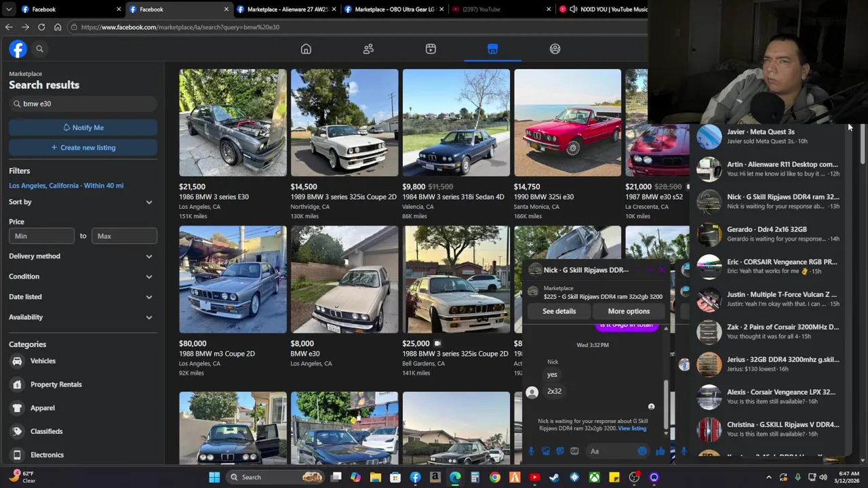The width and height of the screenshot is (868, 488).
Task: Select the Marketplace storefront icon
Action: coord(492,49)
